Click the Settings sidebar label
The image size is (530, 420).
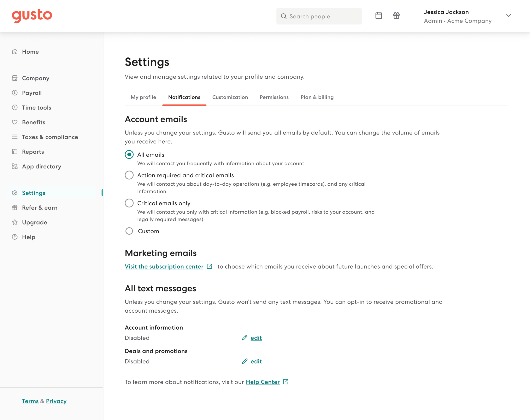click(x=34, y=193)
